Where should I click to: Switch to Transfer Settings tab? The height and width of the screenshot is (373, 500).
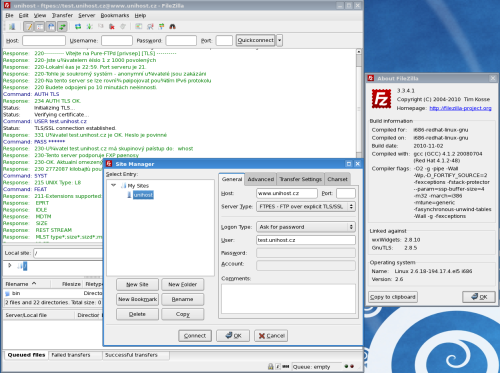coord(300,179)
